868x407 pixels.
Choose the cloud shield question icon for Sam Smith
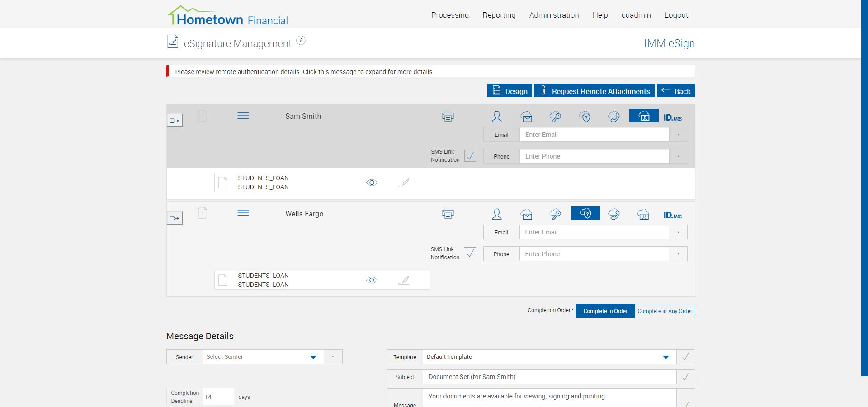(x=585, y=117)
